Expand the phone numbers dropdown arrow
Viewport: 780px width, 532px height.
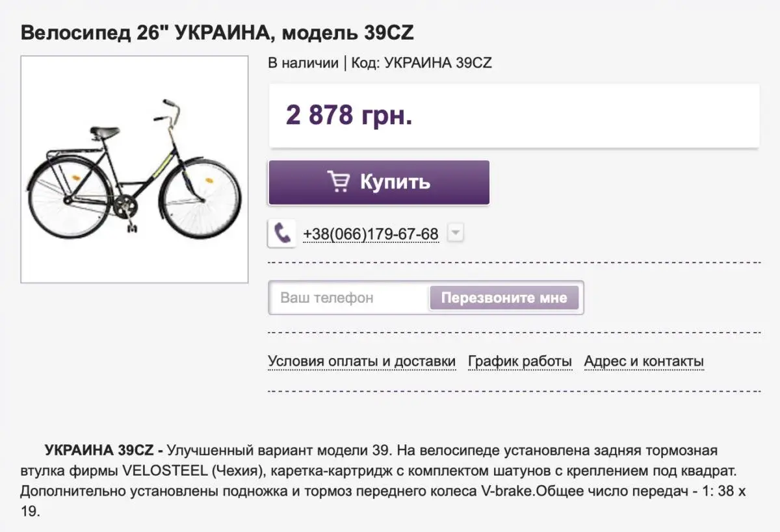(456, 233)
